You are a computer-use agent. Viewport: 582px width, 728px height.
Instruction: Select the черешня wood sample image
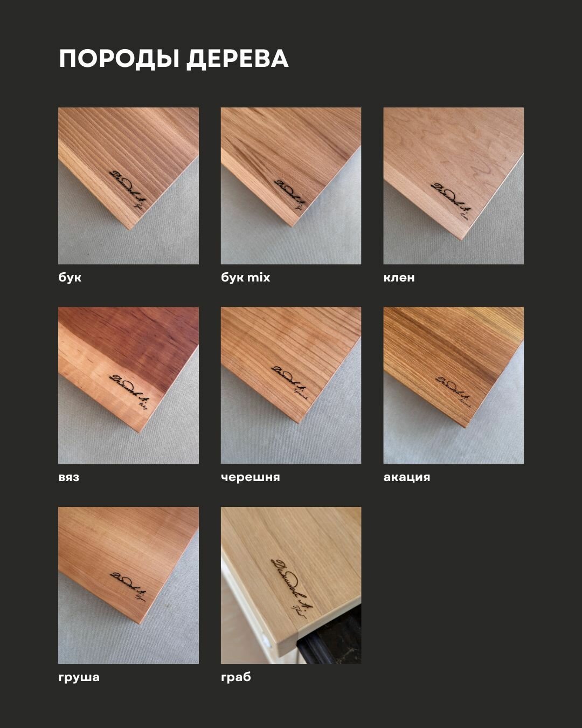coord(291,385)
